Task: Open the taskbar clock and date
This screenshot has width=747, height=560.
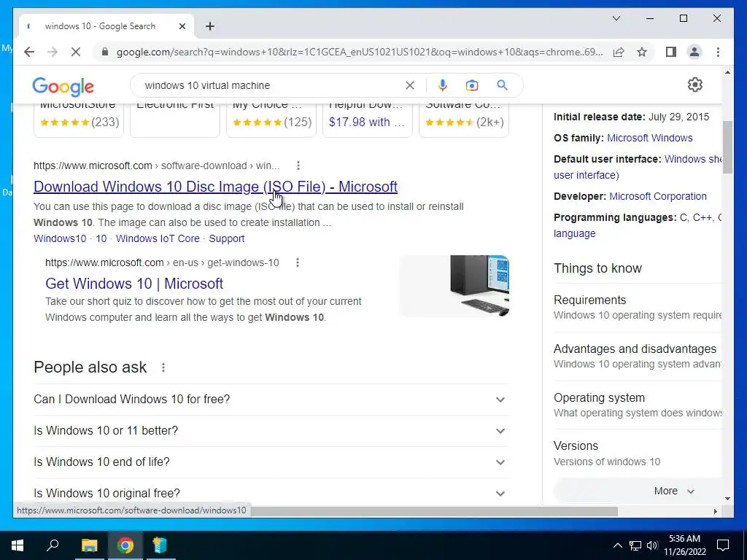Action: (684, 545)
